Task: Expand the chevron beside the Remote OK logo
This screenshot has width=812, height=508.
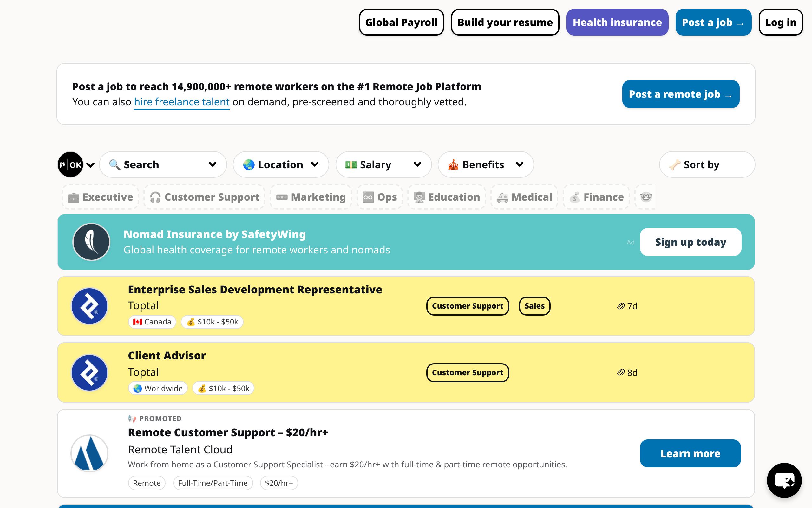Action: click(91, 165)
